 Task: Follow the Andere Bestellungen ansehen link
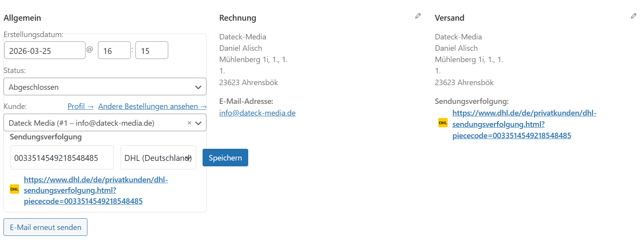(x=152, y=106)
